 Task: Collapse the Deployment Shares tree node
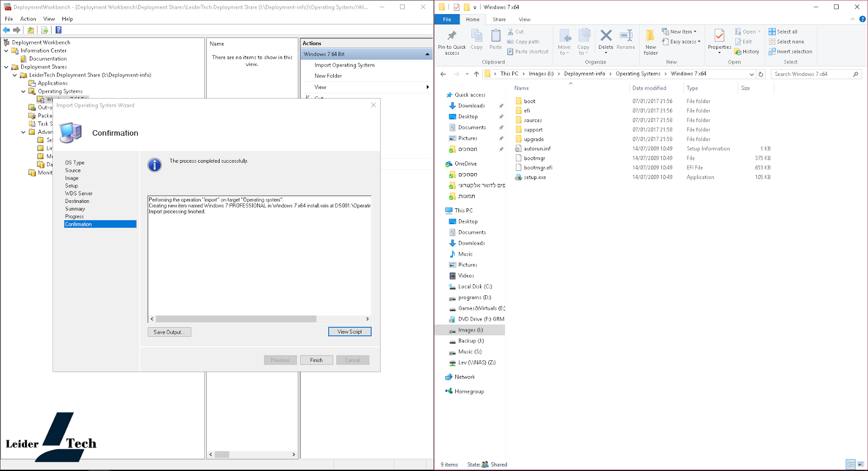click(x=7, y=67)
